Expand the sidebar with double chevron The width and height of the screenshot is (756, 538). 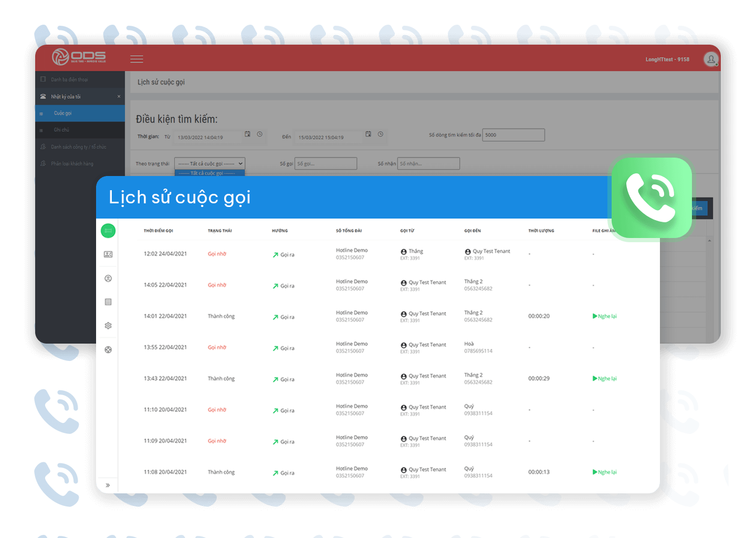108,485
